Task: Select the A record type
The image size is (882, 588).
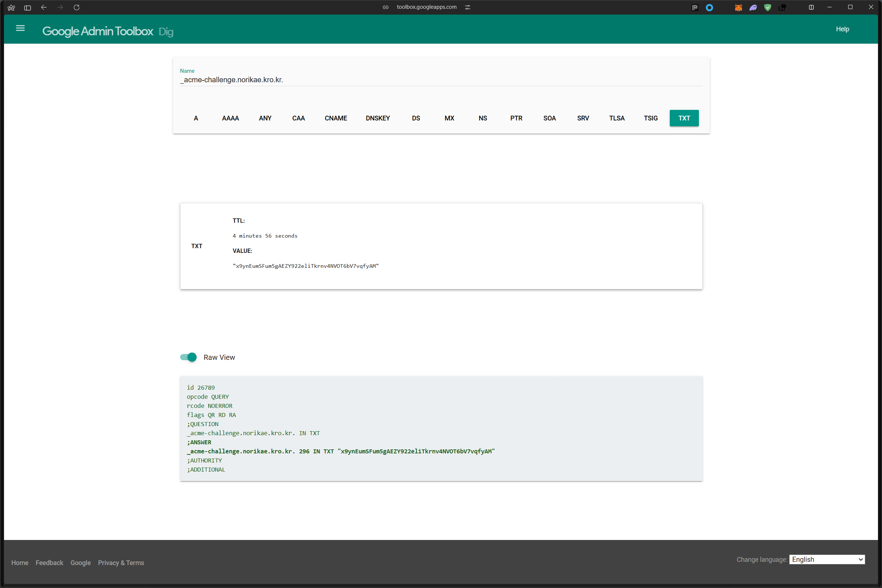Action: 196,118
